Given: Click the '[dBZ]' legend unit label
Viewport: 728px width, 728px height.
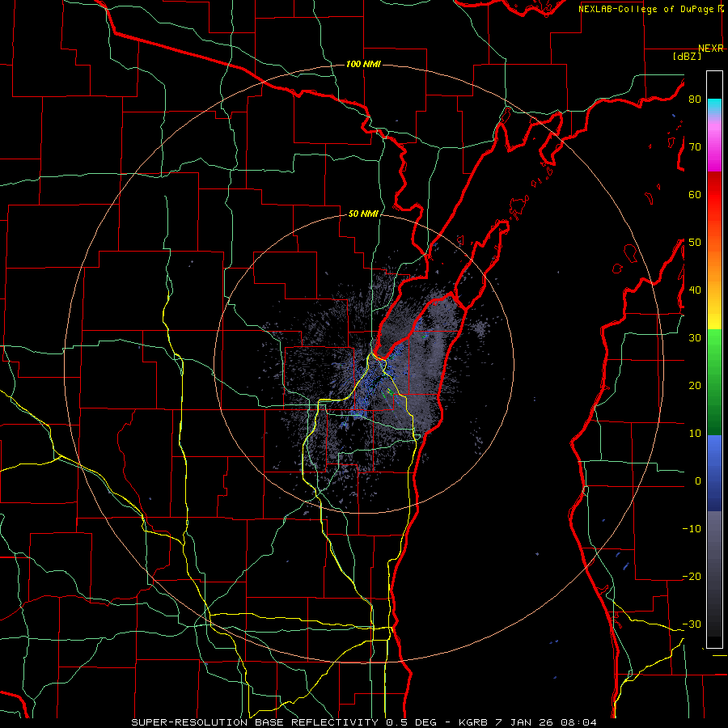Looking at the screenshot, I should pos(687,56).
